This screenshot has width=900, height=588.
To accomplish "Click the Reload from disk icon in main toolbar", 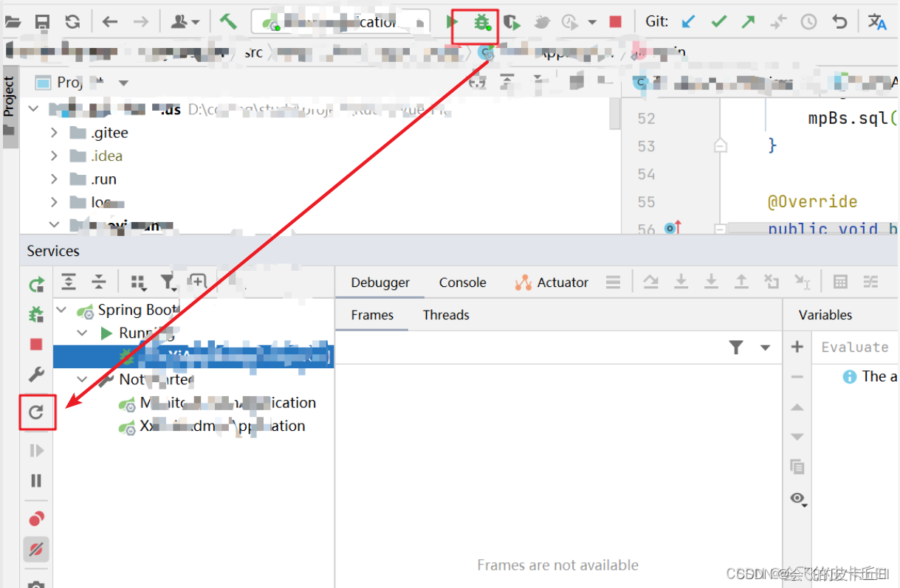I will click(x=72, y=22).
